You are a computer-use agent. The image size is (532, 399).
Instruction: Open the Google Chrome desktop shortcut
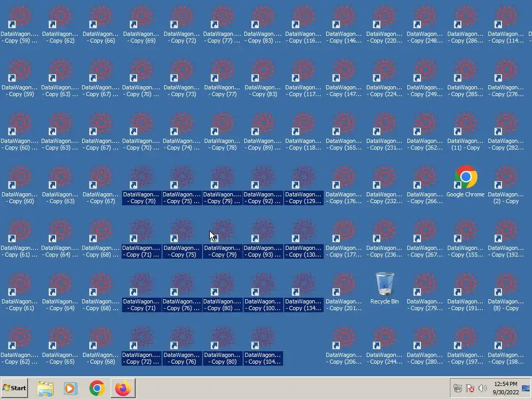tap(465, 181)
